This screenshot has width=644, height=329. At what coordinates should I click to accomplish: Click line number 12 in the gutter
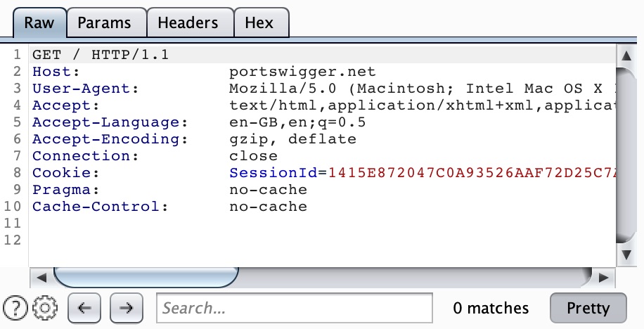[13, 240]
